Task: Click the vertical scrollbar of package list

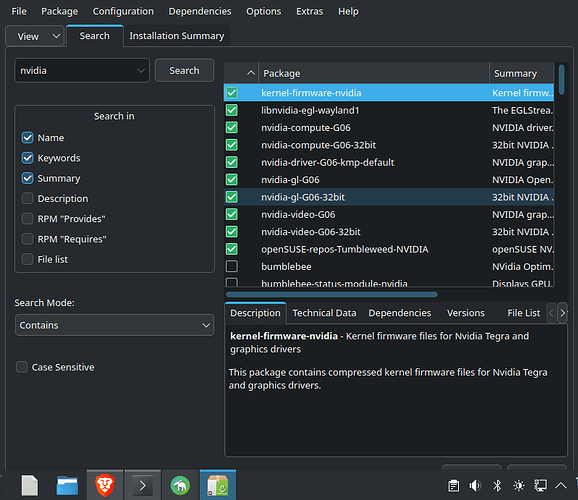Action: click(x=561, y=79)
